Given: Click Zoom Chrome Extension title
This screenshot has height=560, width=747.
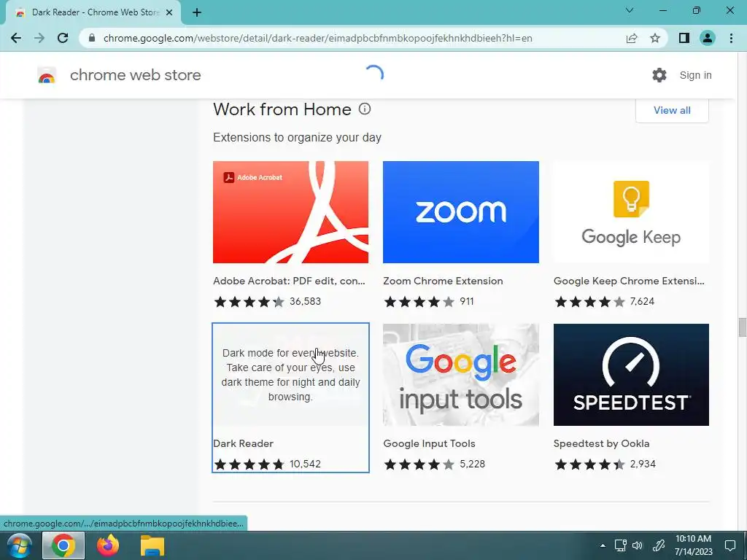Looking at the screenshot, I should coord(443,281).
